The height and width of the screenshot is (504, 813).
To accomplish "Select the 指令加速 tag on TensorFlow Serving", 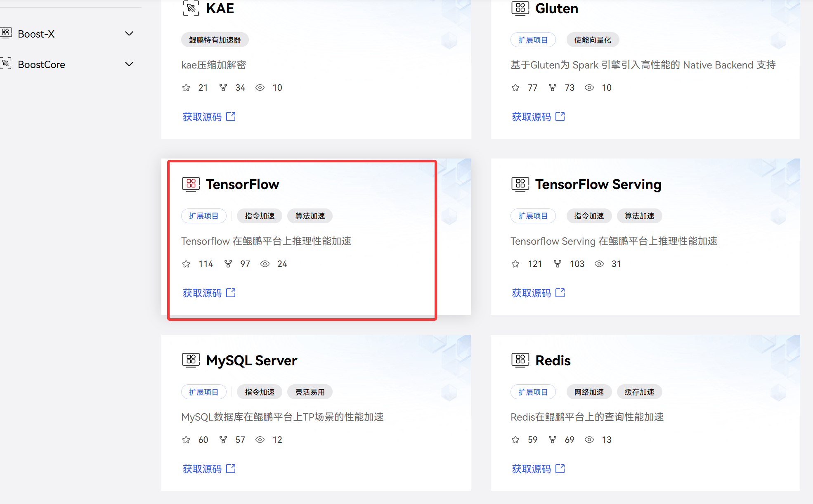I will pos(589,216).
